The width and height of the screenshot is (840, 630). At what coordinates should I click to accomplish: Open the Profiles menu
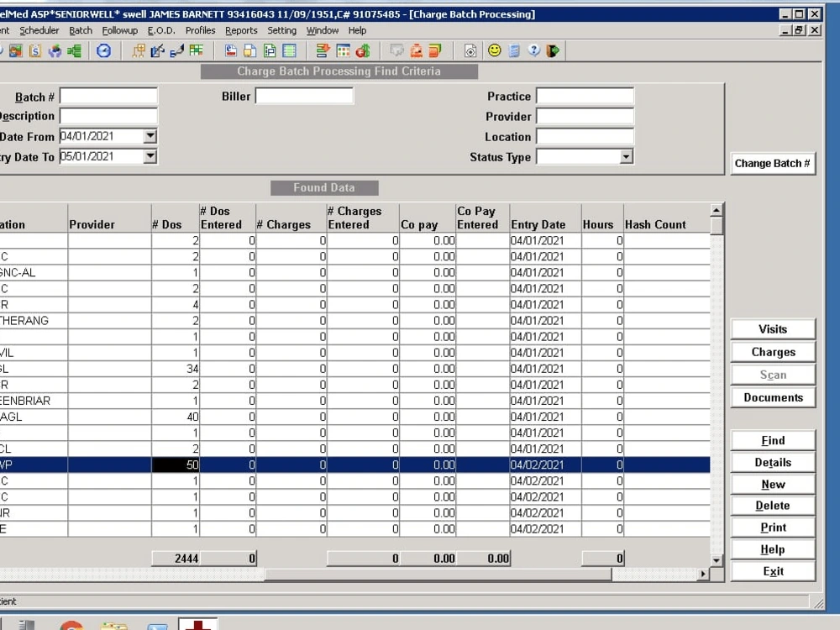click(x=201, y=30)
